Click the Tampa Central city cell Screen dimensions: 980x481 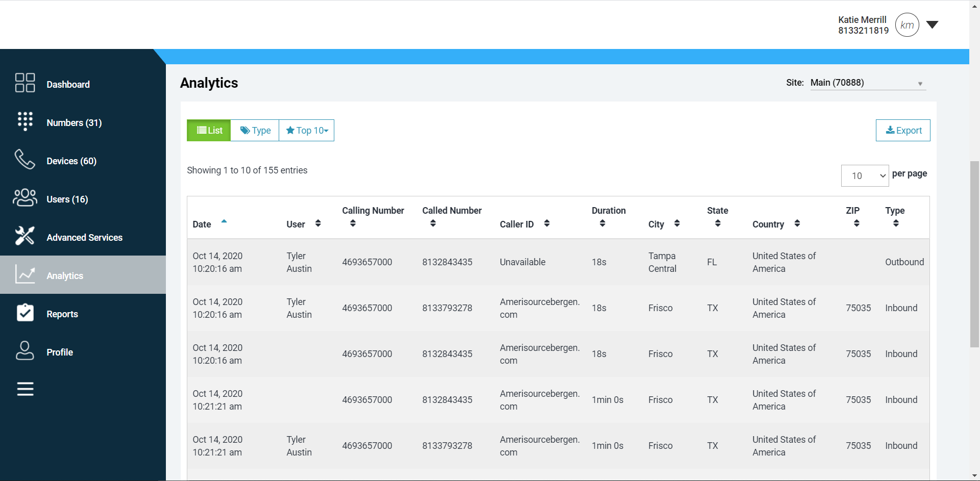click(663, 262)
